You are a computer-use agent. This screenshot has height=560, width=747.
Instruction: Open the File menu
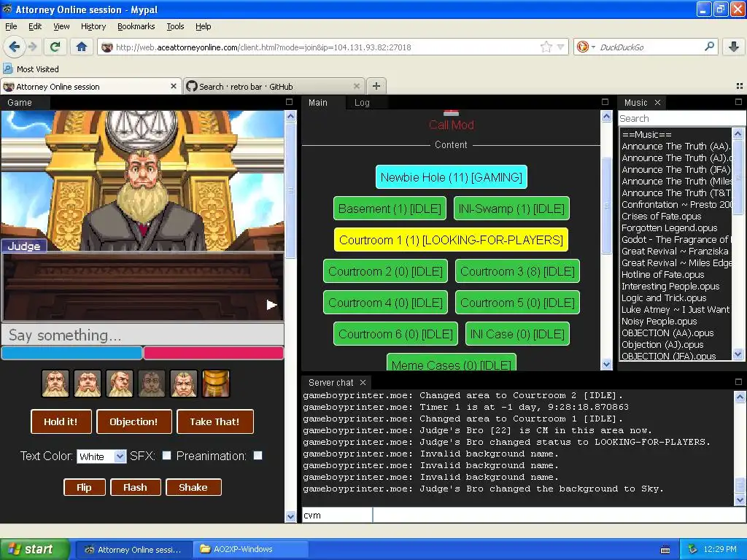(11, 26)
